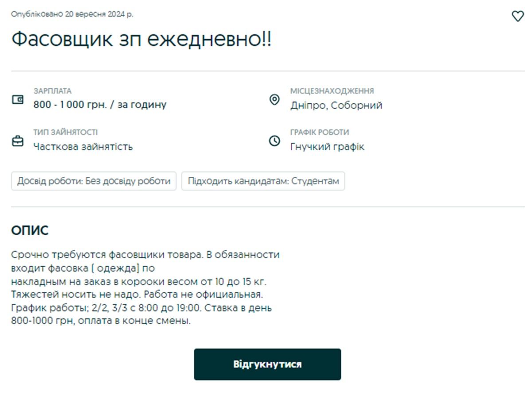Click the wallet icon beside salary

(17, 100)
